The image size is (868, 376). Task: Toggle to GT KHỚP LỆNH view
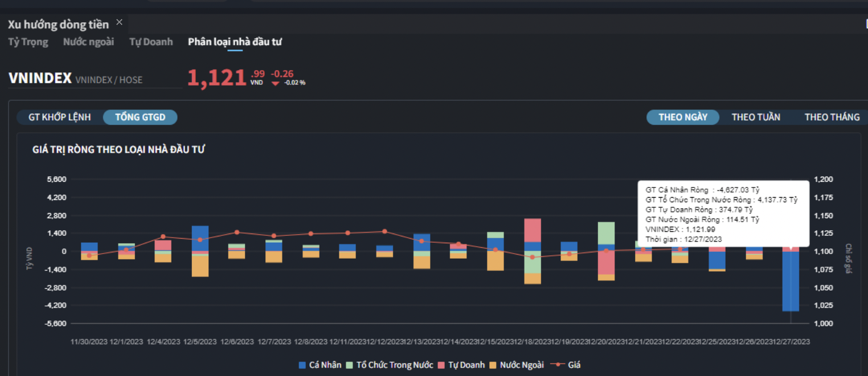[60, 117]
